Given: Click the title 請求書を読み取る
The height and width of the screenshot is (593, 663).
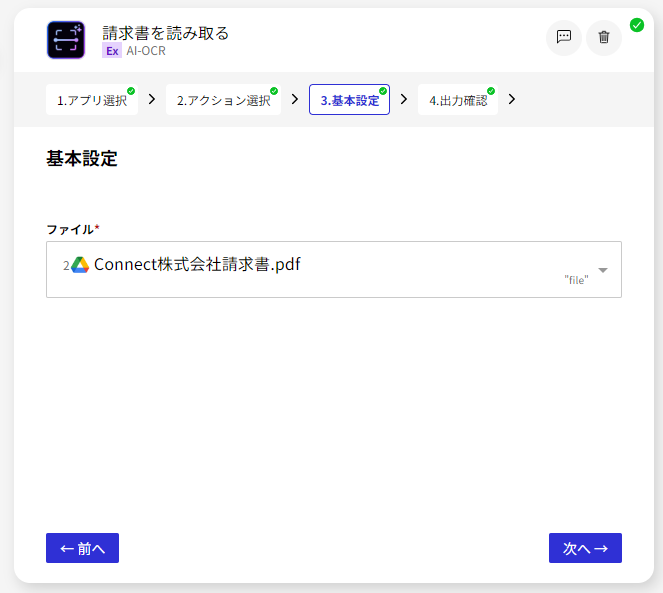Looking at the screenshot, I should (x=165, y=33).
